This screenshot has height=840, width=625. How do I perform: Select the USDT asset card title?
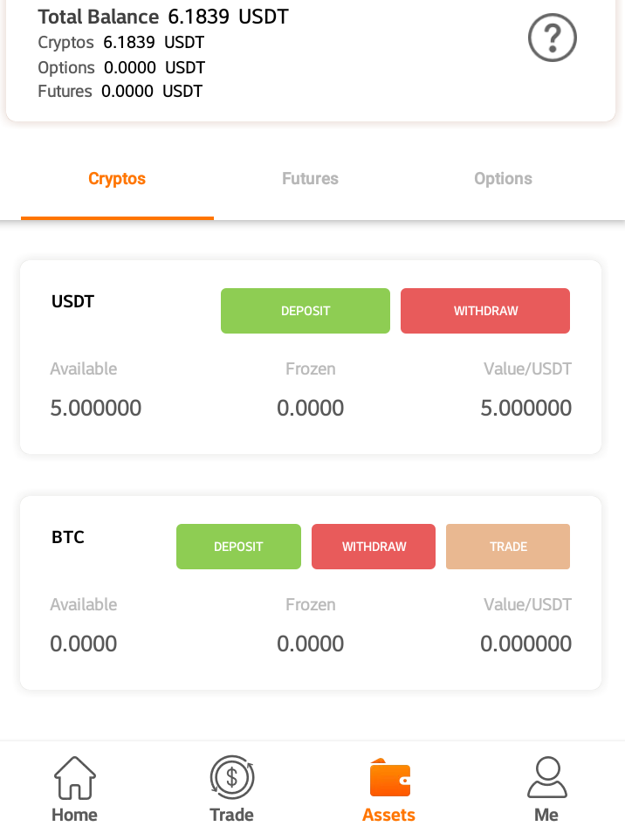72,301
